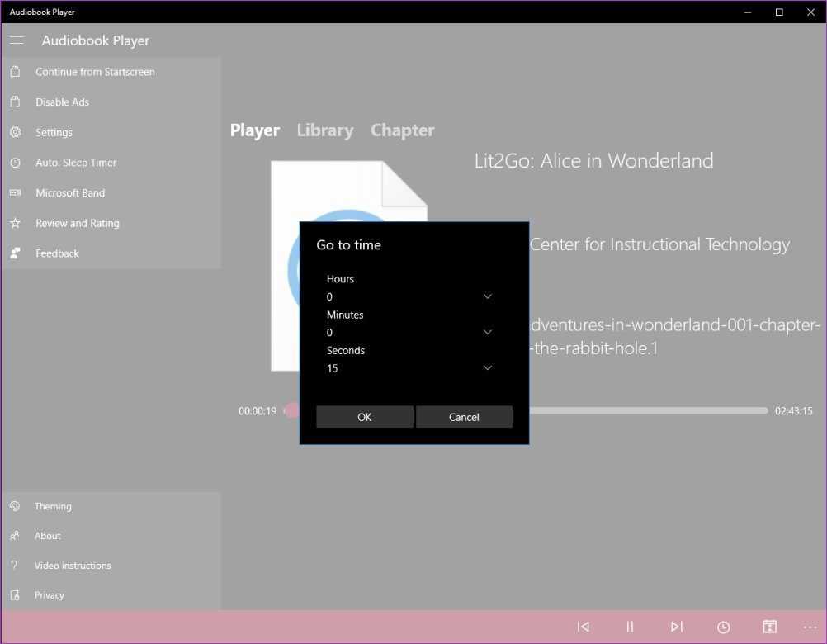Select Microsoft Band in the sidebar
Screen dimensions: 827x644
70,193
